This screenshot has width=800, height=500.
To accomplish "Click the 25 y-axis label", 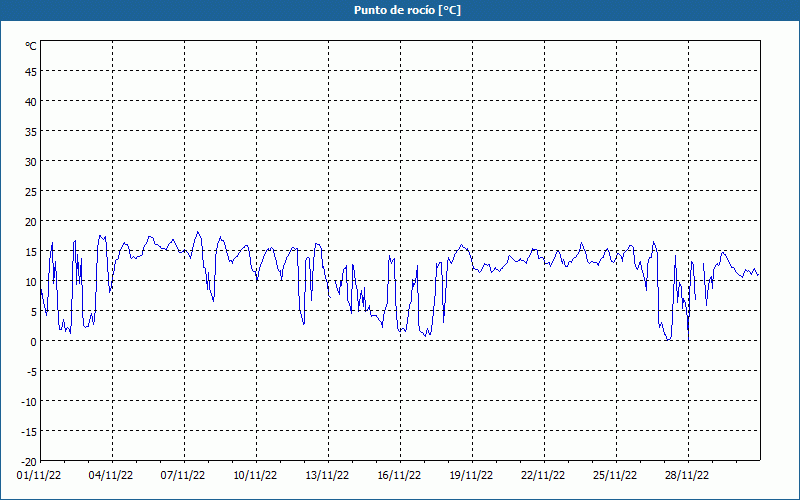I will pos(31,192).
